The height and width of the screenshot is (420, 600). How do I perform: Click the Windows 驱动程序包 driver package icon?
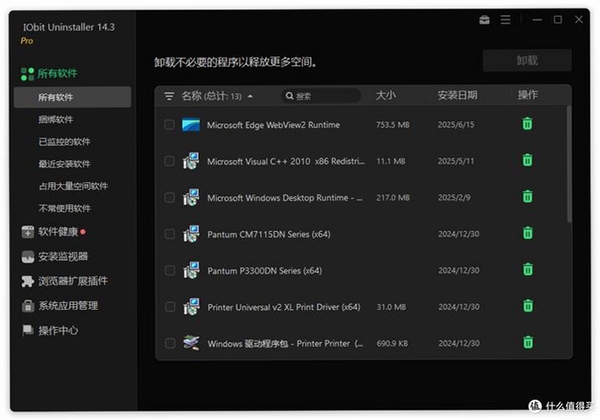pyautogui.click(x=191, y=342)
